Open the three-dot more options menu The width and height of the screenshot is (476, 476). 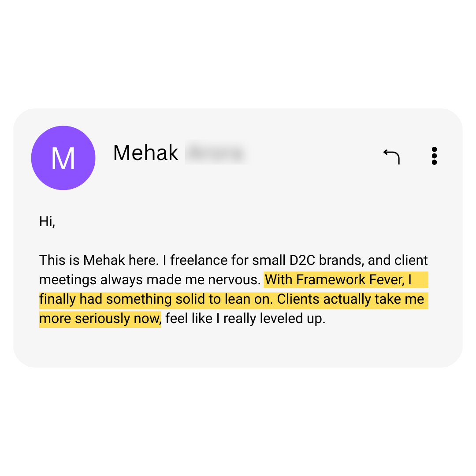pos(434,156)
